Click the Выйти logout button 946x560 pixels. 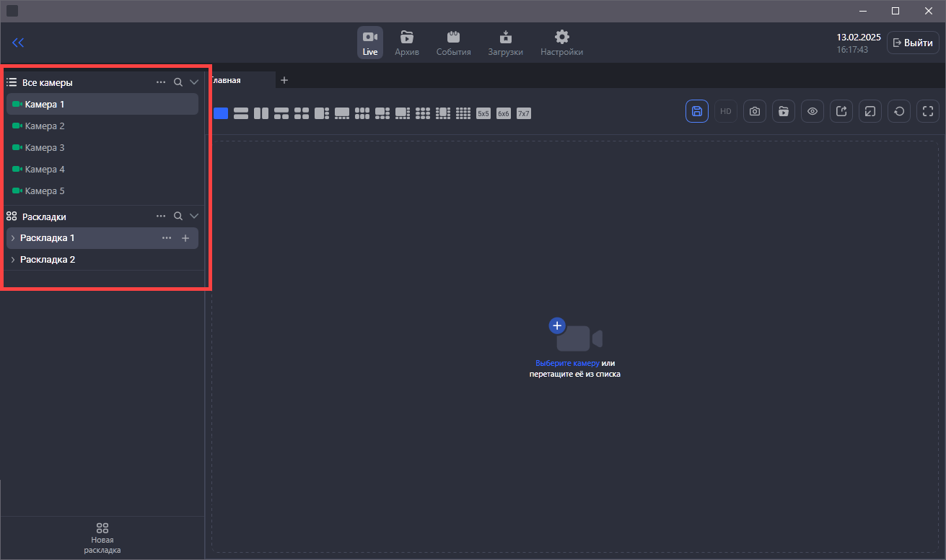click(x=913, y=43)
